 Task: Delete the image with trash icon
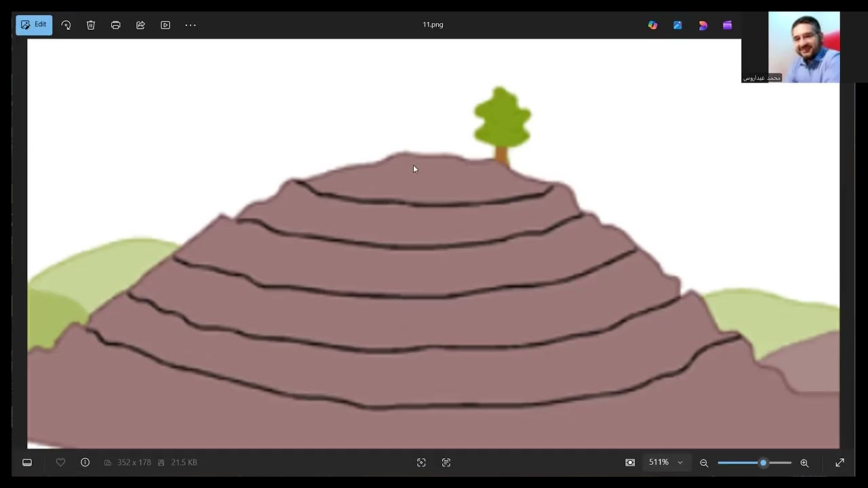click(91, 25)
